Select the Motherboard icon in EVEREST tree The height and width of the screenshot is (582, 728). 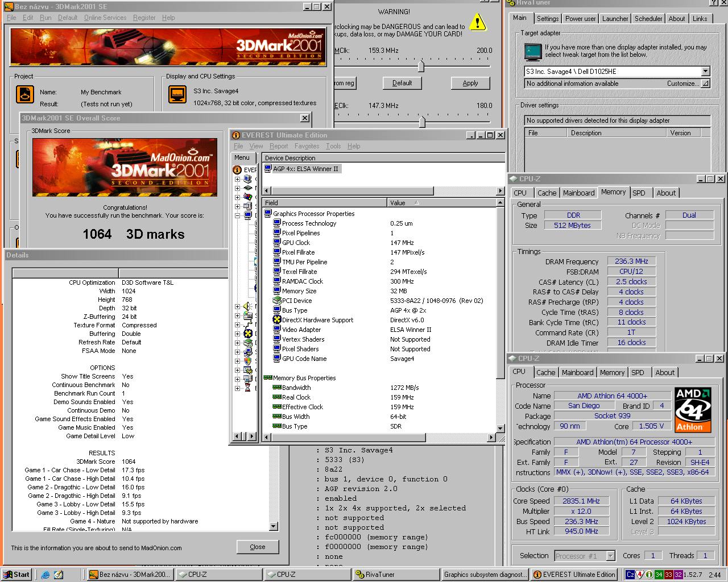pos(248,188)
